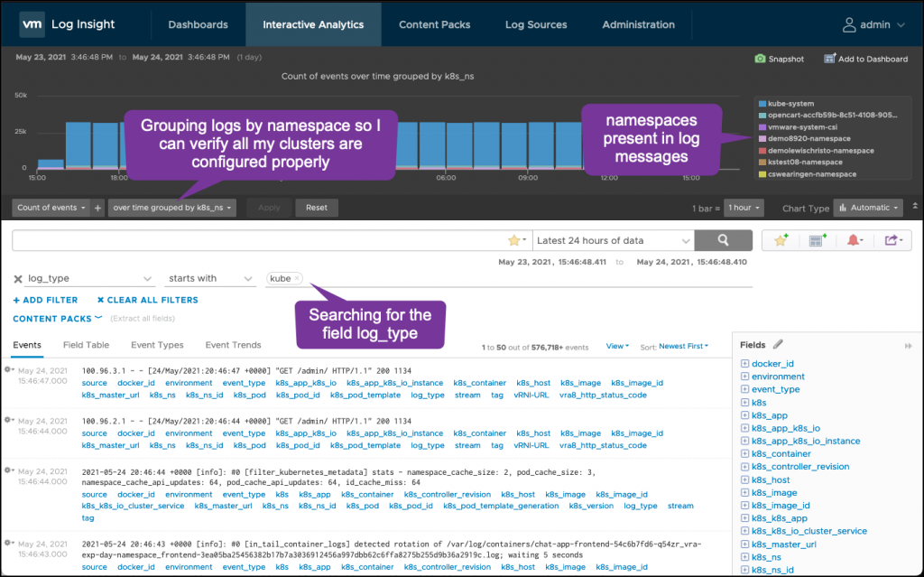Open the 'starts with' operator dropdown

tap(210, 279)
